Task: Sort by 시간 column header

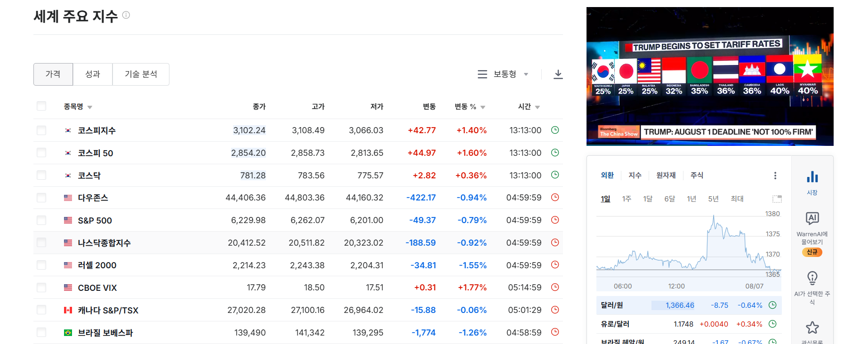Action: [529, 107]
